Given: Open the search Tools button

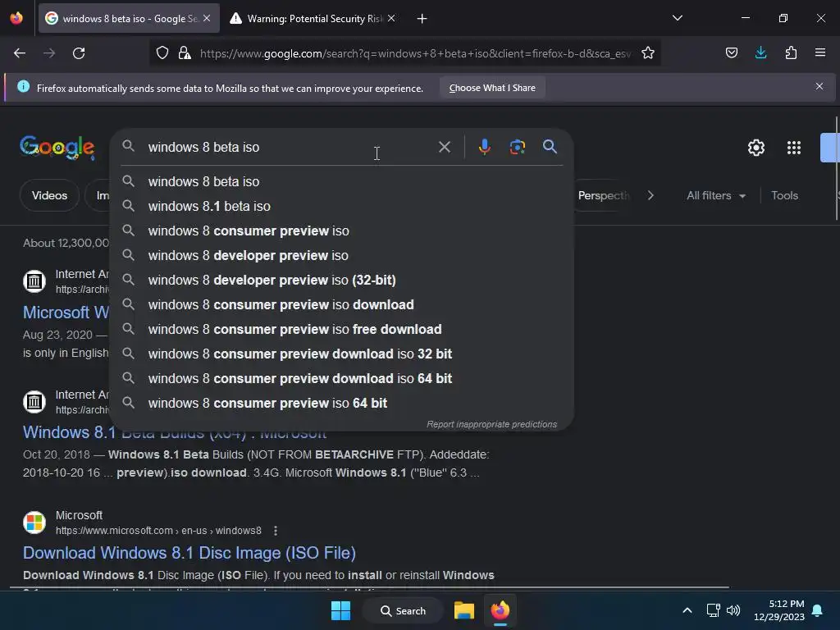Looking at the screenshot, I should click(784, 195).
